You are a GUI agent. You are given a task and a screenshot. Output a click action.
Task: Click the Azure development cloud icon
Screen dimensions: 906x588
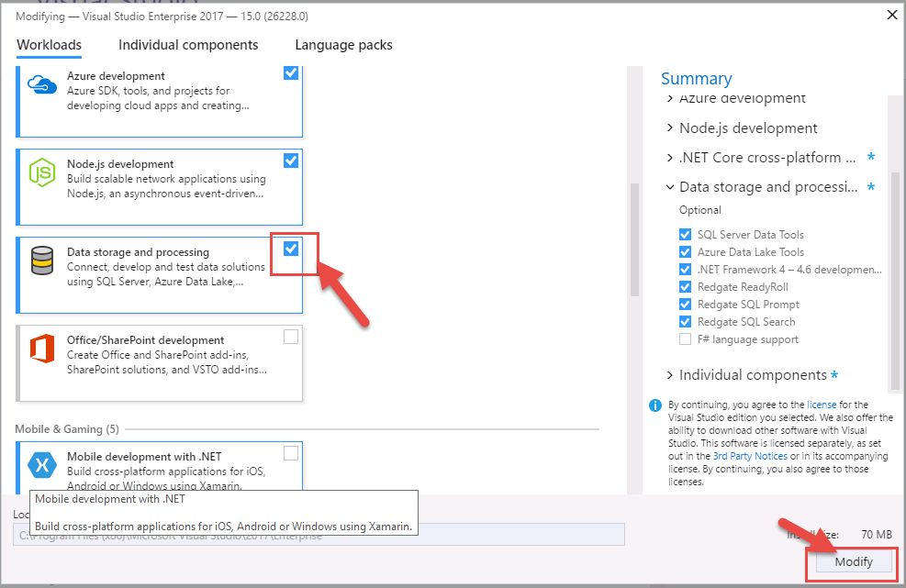pos(42,85)
